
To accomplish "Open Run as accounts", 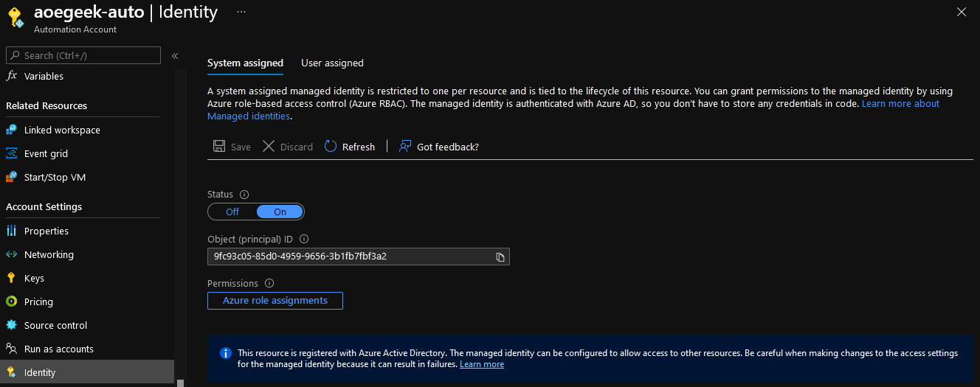I will (x=59, y=349).
